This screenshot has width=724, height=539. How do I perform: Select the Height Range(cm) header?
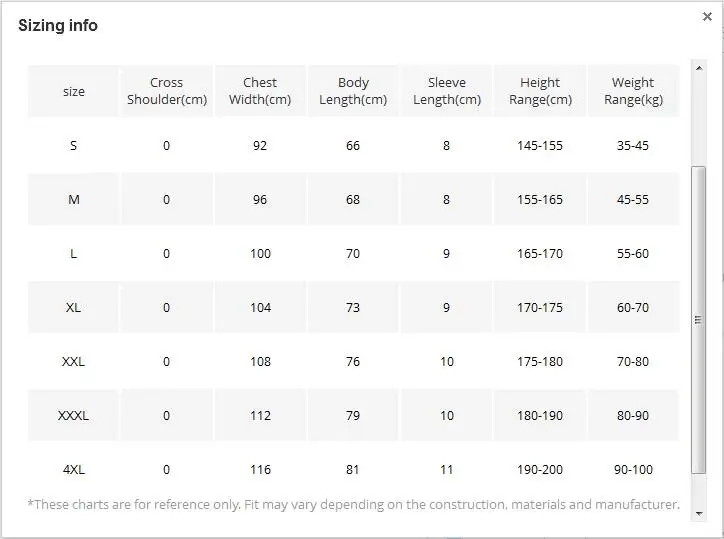click(540, 91)
